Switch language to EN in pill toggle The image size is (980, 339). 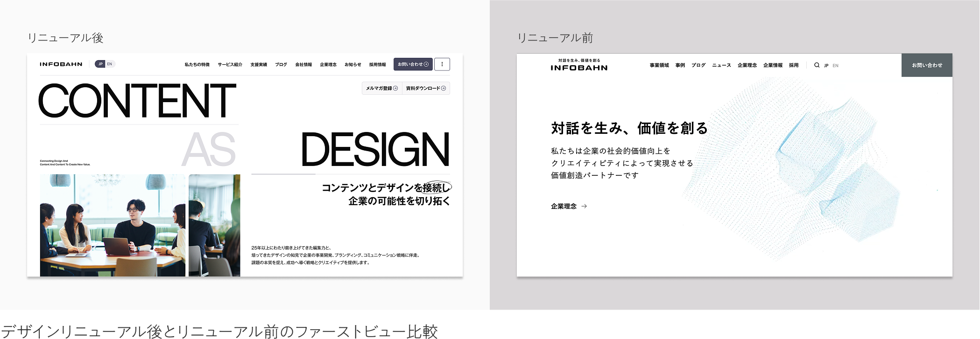click(x=110, y=64)
